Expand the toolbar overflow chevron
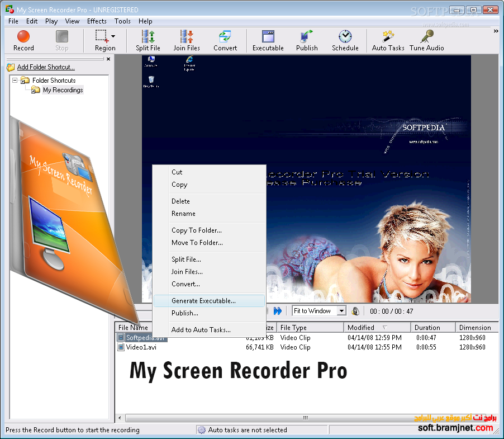504x439 pixels. (x=496, y=31)
